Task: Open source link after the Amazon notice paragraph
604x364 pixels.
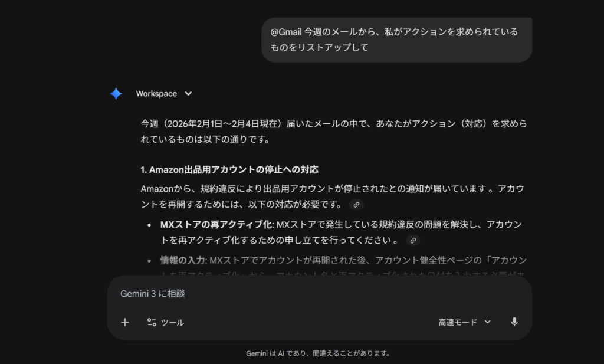Action: 355,205
